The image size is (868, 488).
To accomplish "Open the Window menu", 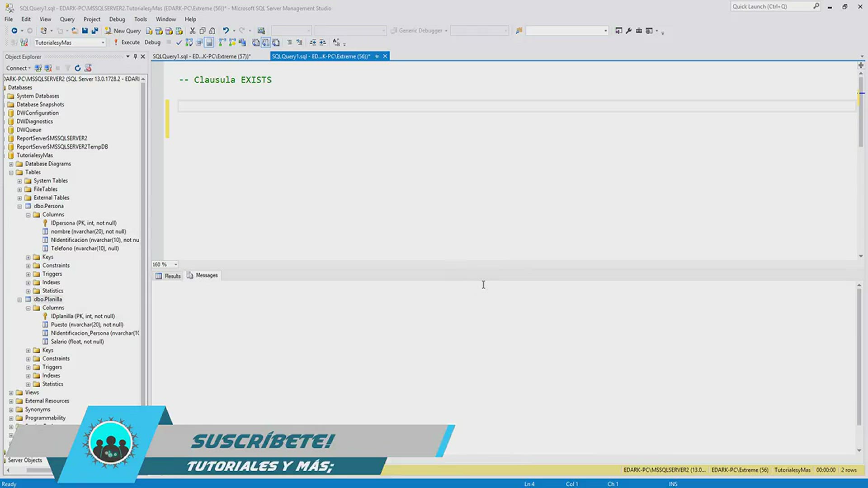I will pyautogui.click(x=165, y=19).
